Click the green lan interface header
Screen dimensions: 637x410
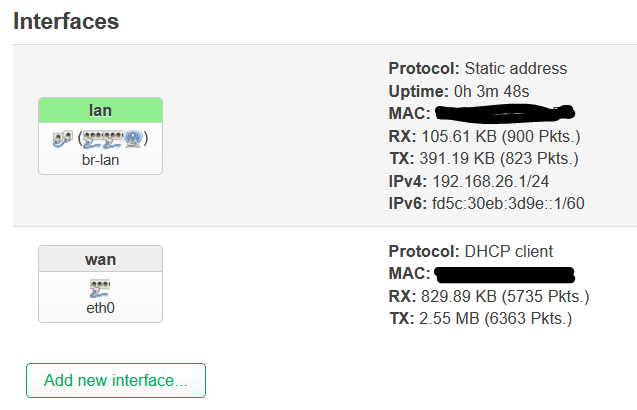(x=100, y=110)
